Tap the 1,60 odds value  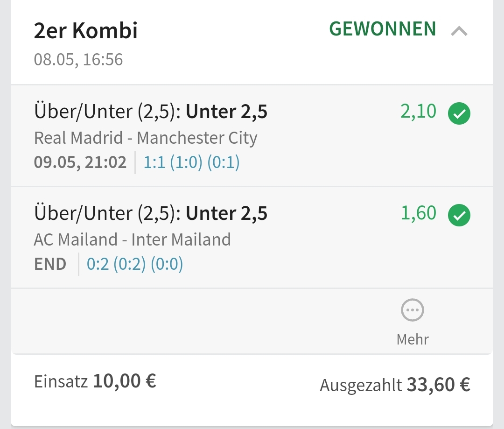[418, 213]
